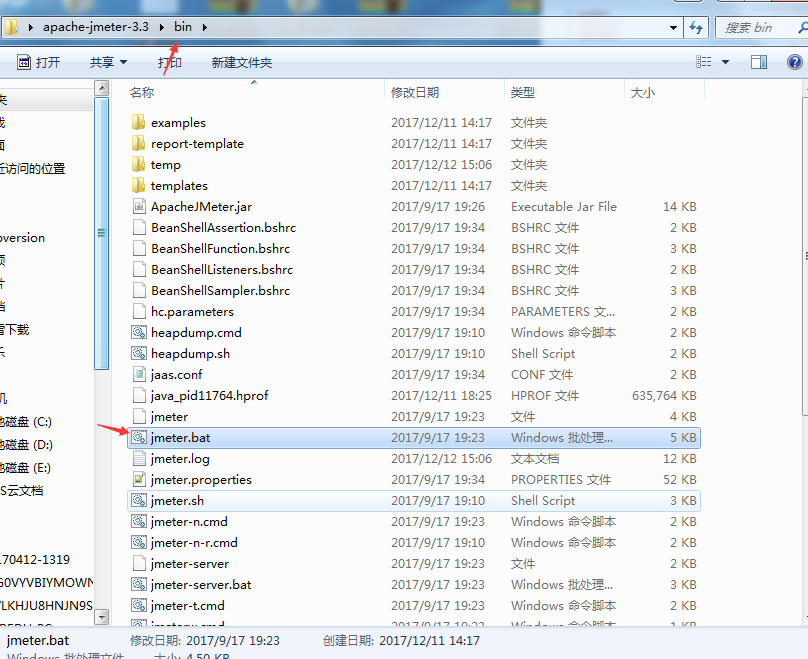Expand the arrow before apache-jmeter-3.3 breadcrumb
Image resolution: width=808 pixels, height=659 pixels.
[x=30, y=27]
